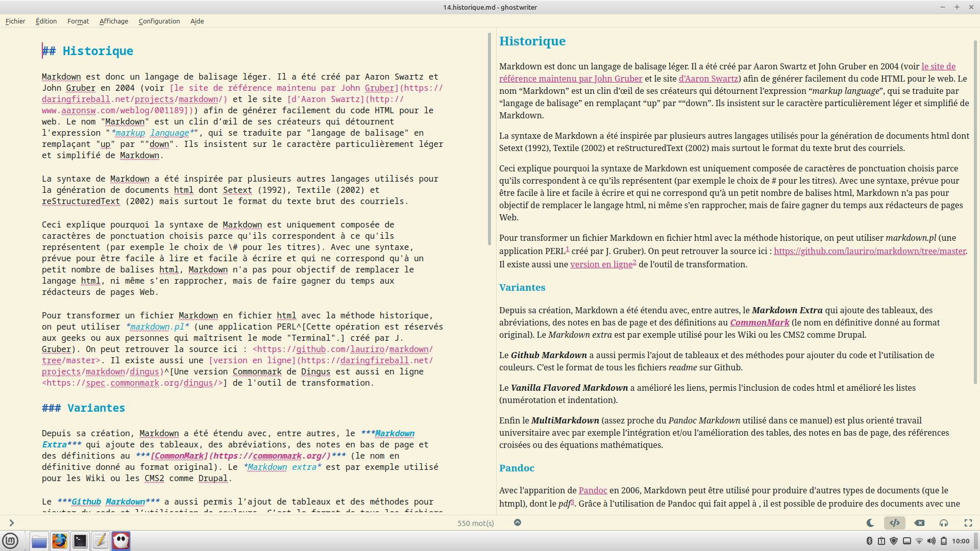Click the shield update manager tray icon

click(894, 541)
